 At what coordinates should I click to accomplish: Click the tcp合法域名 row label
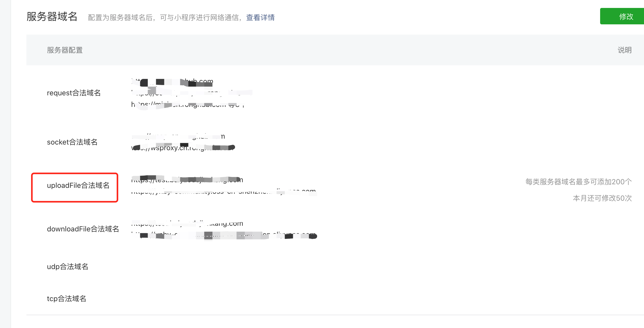pos(67,299)
